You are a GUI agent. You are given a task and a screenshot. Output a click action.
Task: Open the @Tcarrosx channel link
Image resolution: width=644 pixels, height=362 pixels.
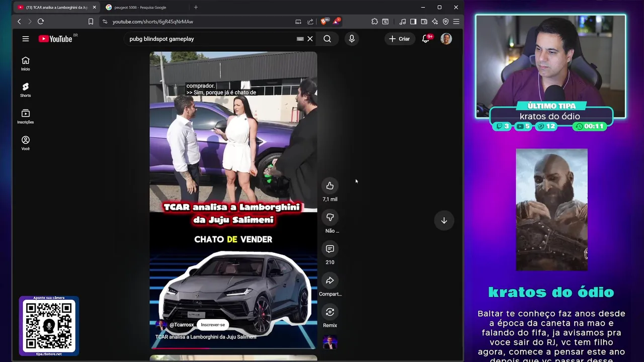pos(182,325)
